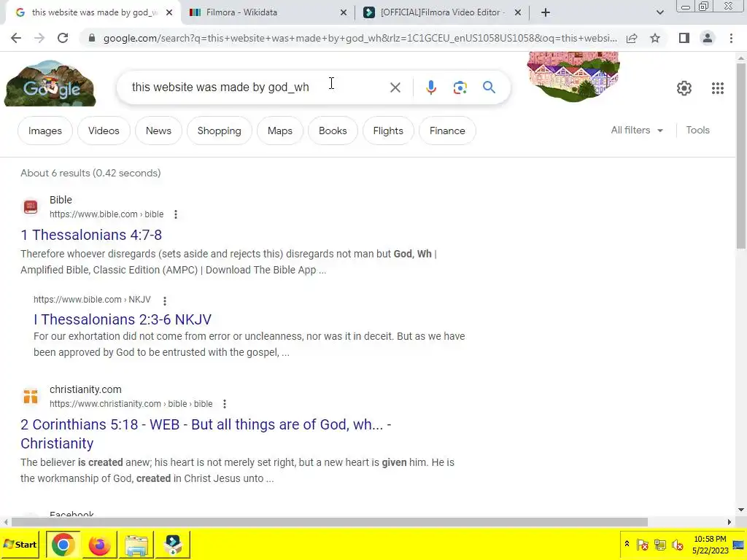
Task: Search by image with Lens icon
Action: point(460,87)
